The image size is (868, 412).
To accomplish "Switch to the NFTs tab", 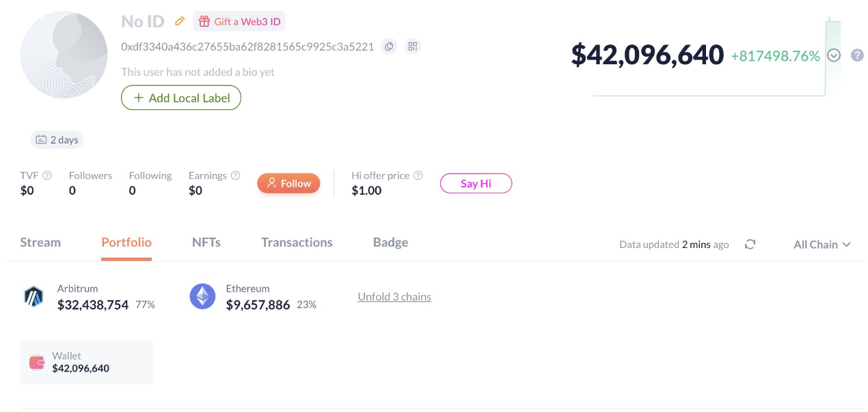I will [x=206, y=243].
